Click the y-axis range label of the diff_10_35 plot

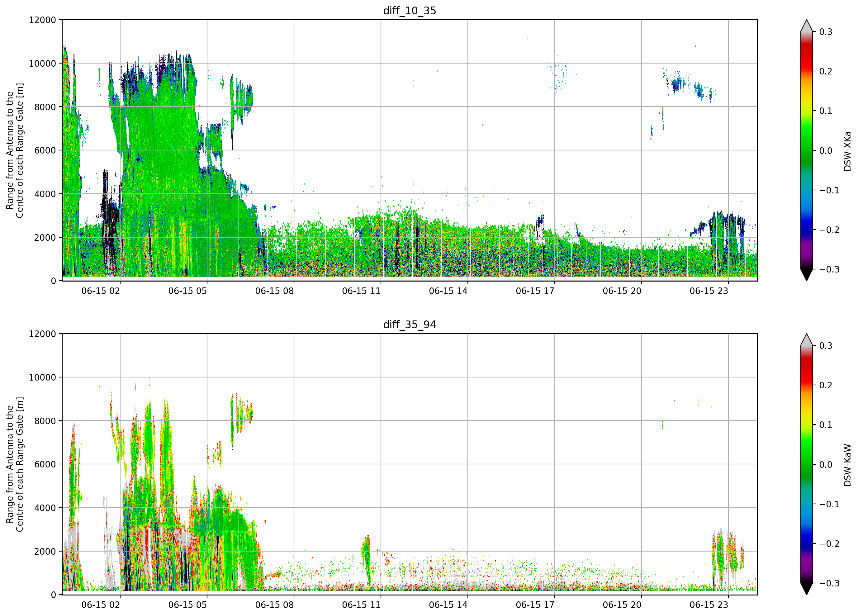click(x=15, y=151)
